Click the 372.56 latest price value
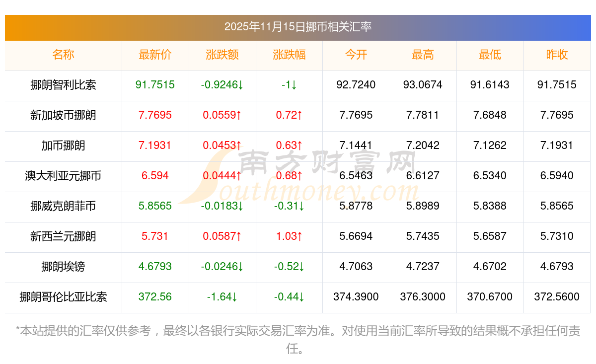596x364 pixels. pos(155,297)
